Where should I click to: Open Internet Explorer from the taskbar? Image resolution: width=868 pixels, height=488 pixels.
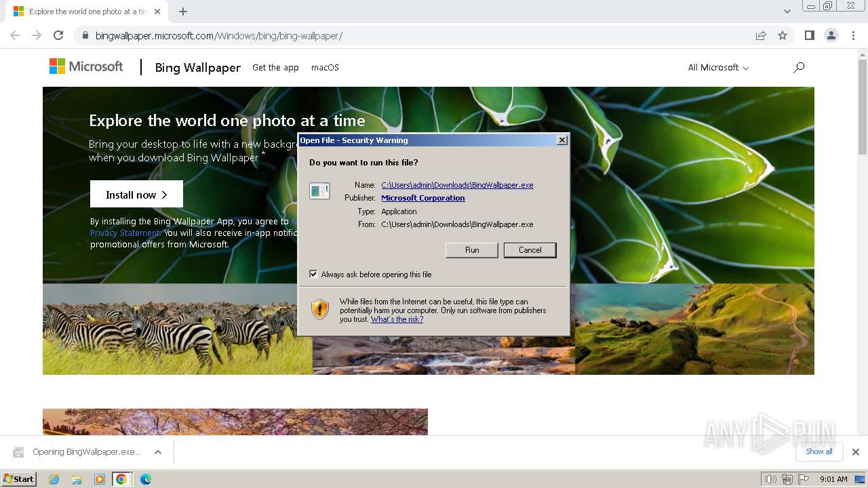tap(54, 479)
